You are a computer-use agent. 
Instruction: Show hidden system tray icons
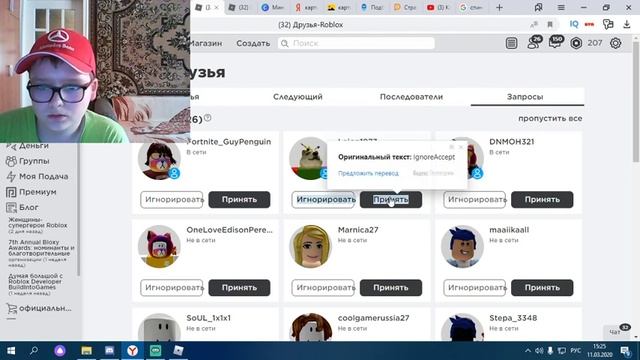click(528, 351)
